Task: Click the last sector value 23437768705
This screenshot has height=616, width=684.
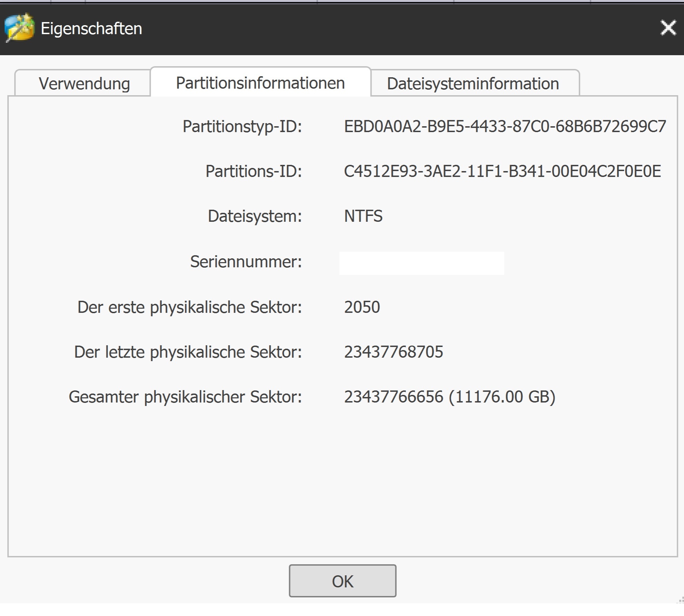Action: (x=394, y=352)
